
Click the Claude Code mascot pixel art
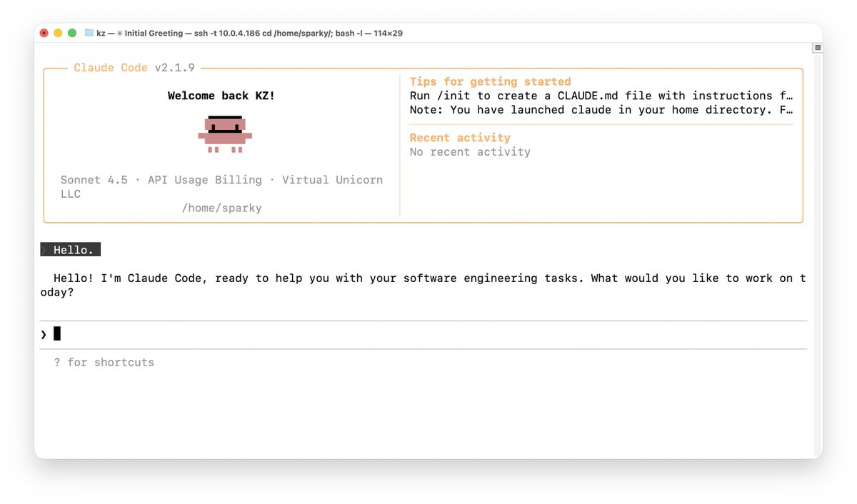pos(225,134)
